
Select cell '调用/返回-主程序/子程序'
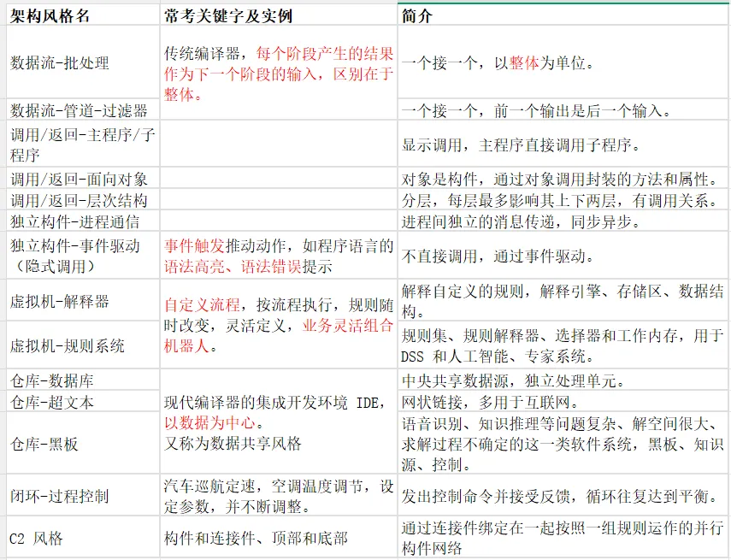point(83,144)
